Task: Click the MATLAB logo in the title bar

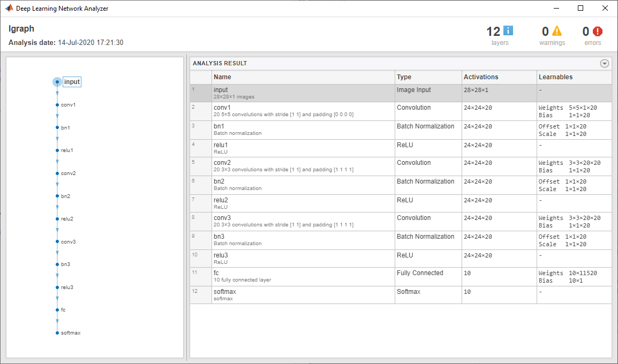Action: pos(9,8)
